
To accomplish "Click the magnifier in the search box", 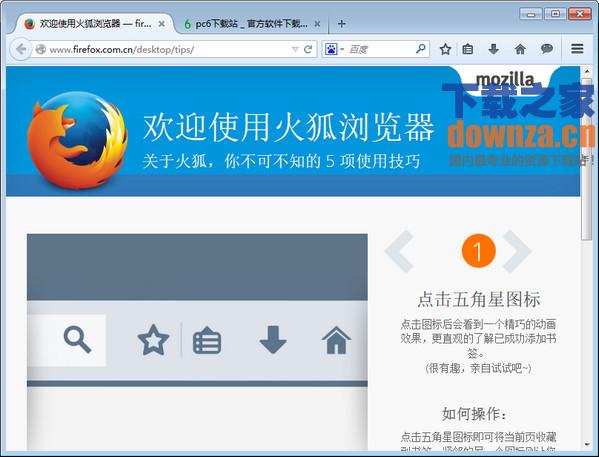I will pyautogui.click(x=421, y=49).
